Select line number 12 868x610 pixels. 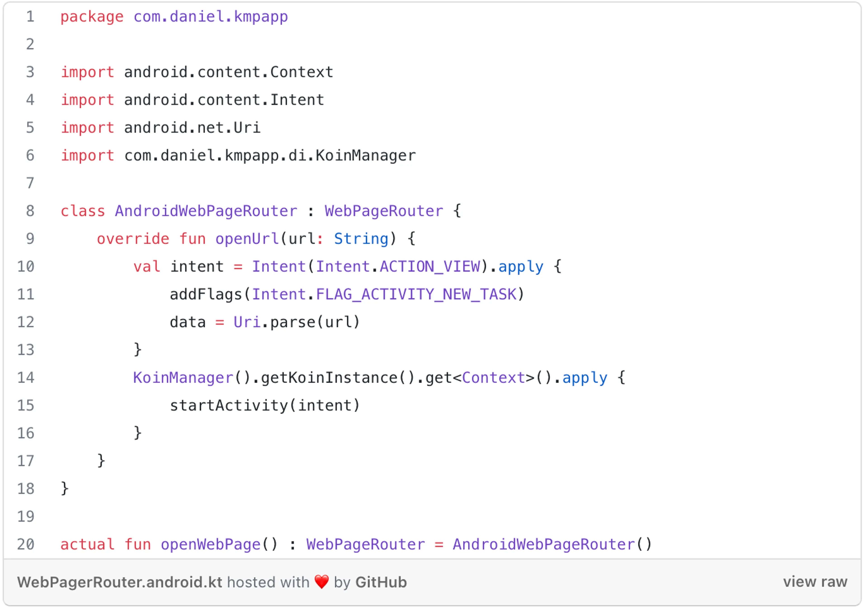(x=26, y=322)
